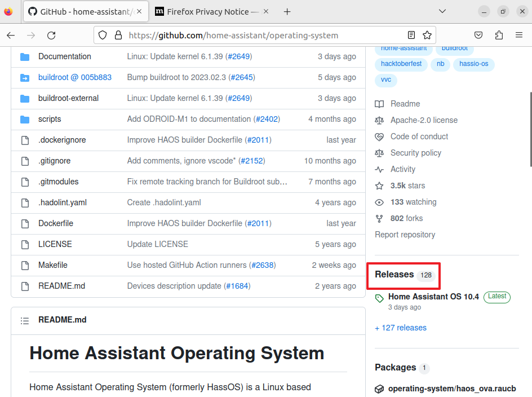Click the star icon beside 3.5k stars
532x397 pixels.
pyautogui.click(x=379, y=186)
